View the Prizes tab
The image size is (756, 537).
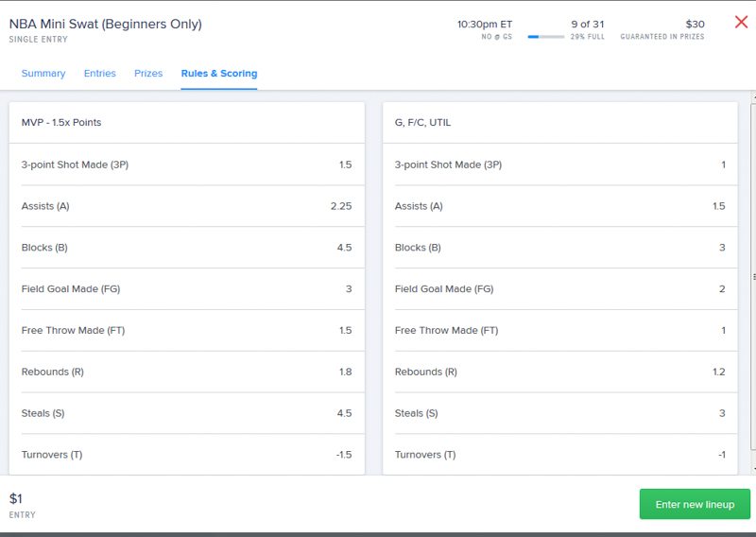coord(148,74)
